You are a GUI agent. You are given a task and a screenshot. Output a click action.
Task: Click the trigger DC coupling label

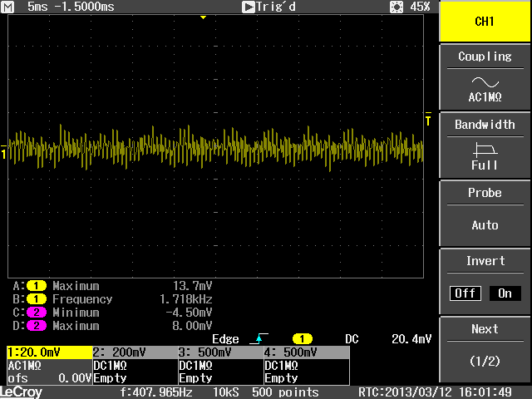[352, 339]
